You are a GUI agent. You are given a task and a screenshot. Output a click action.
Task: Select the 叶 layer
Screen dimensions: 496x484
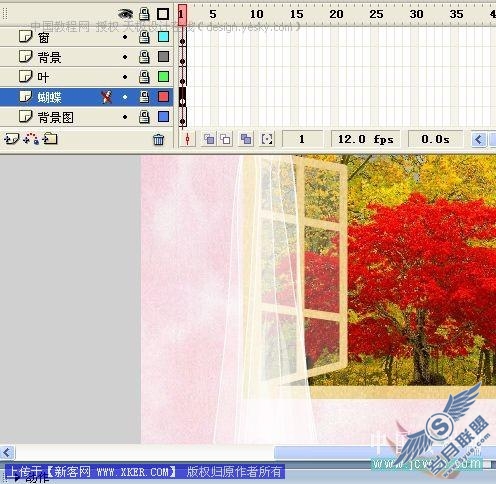click(86, 77)
